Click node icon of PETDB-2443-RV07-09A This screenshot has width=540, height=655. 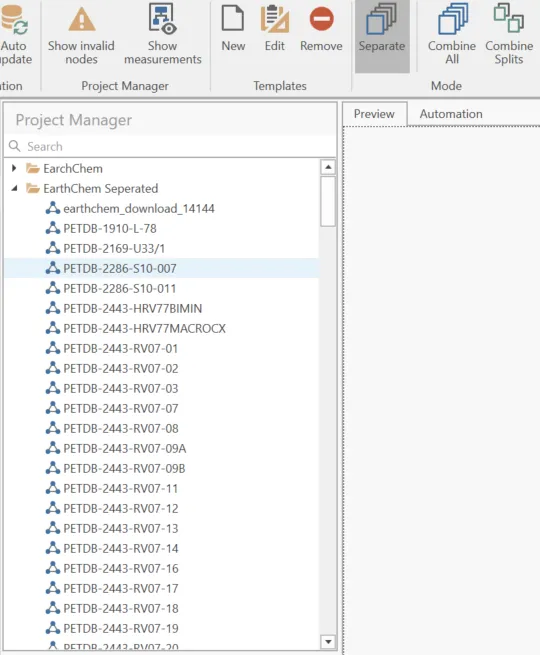point(53,448)
